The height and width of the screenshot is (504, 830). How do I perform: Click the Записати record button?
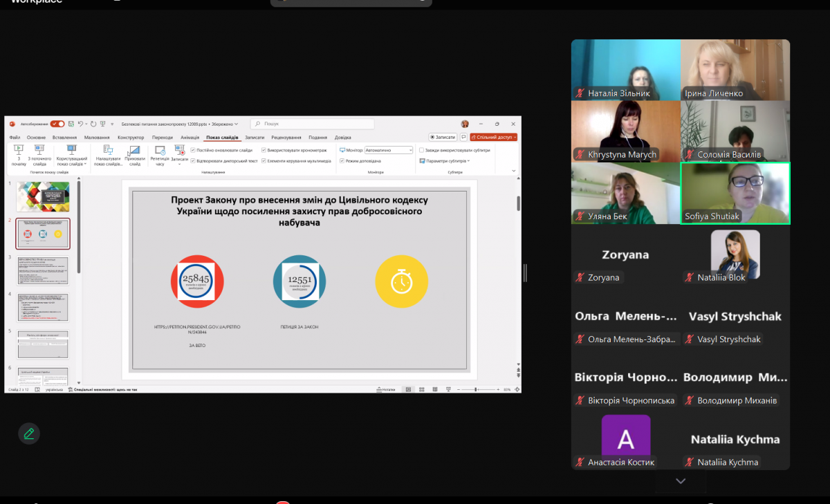443,138
